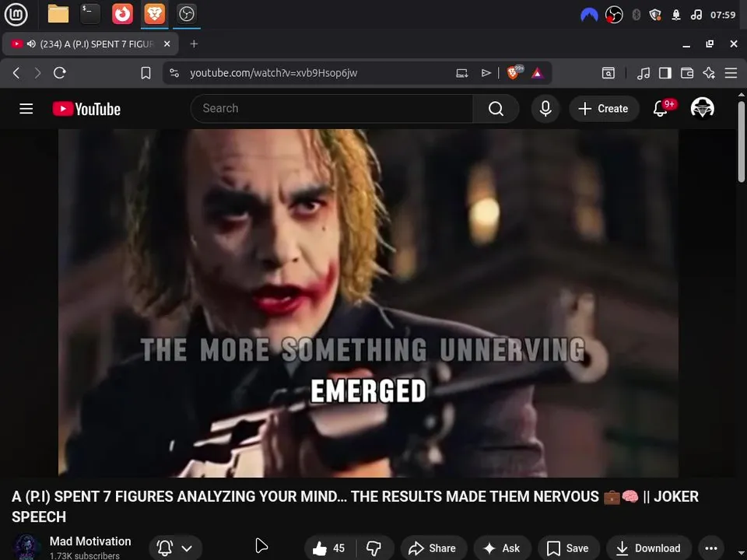Dislike this video
The image size is (747, 560).
(x=374, y=548)
